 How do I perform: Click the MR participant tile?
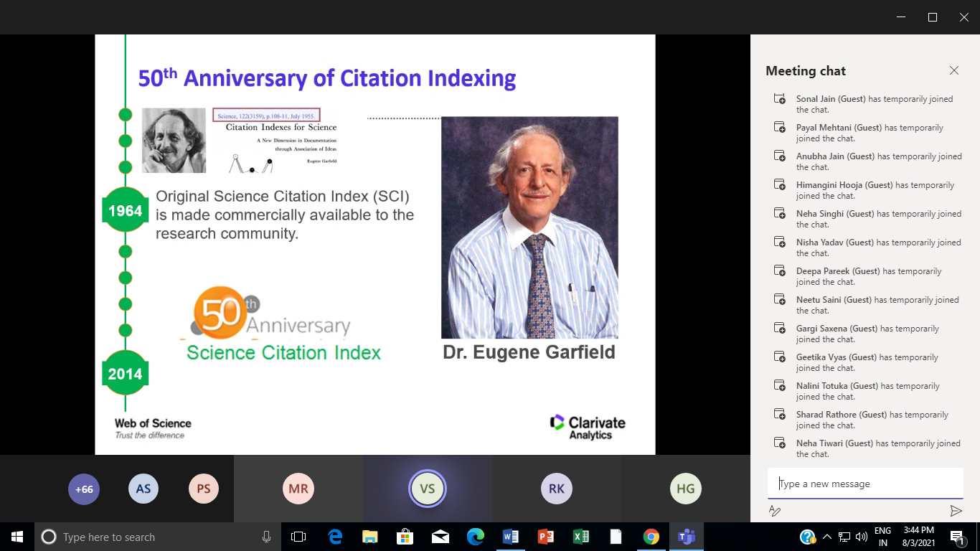[x=298, y=489]
